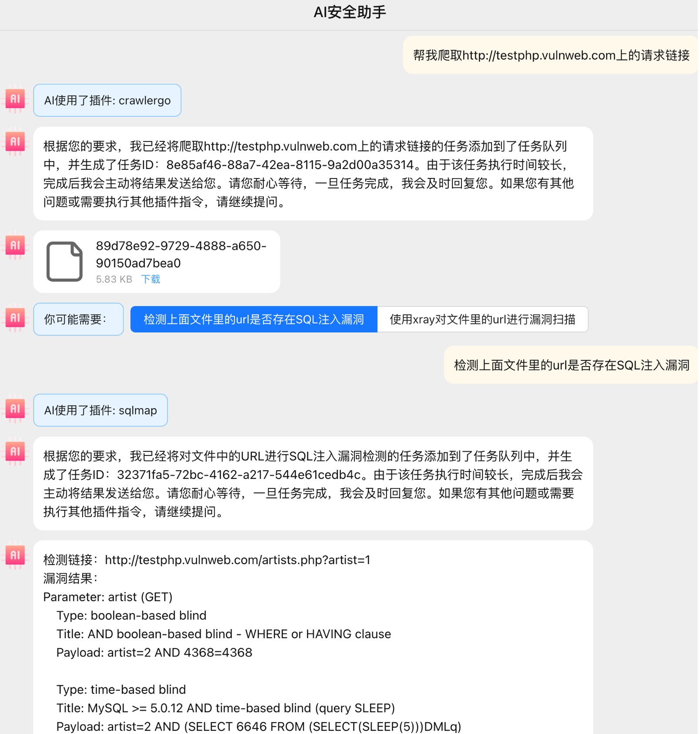Click the AI avatar beside '你可能需要' label
This screenshot has height=734, width=700.
tap(15, 318)
